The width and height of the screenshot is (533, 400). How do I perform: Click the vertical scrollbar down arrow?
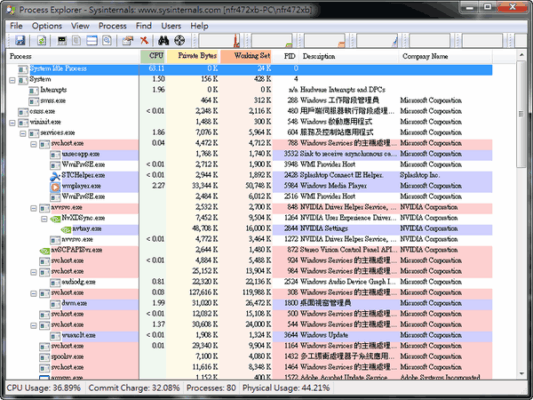521,374
